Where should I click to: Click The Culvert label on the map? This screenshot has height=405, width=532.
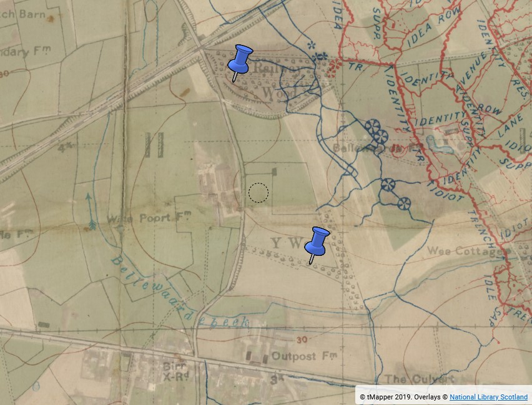click(419, 379)
